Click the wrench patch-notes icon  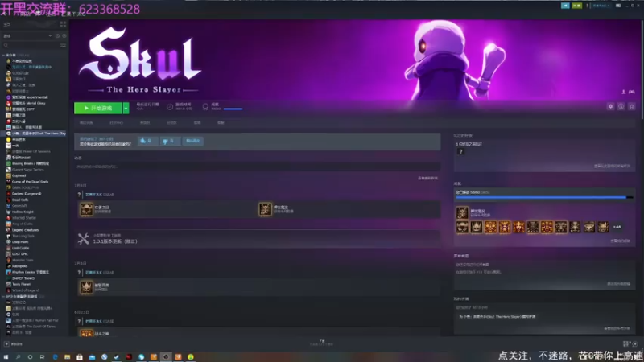84,239
